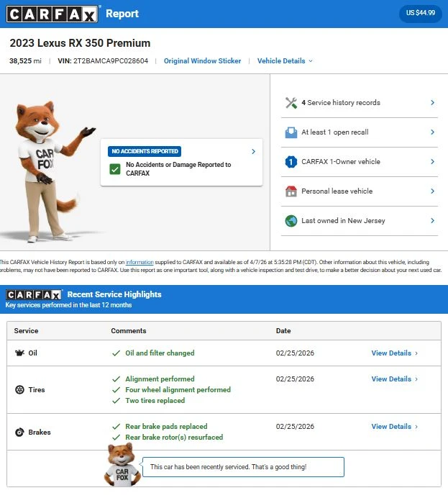Click the wrench service history icon
The height and width of the screenshot is (498, 448).
click(x=291, y=103)
